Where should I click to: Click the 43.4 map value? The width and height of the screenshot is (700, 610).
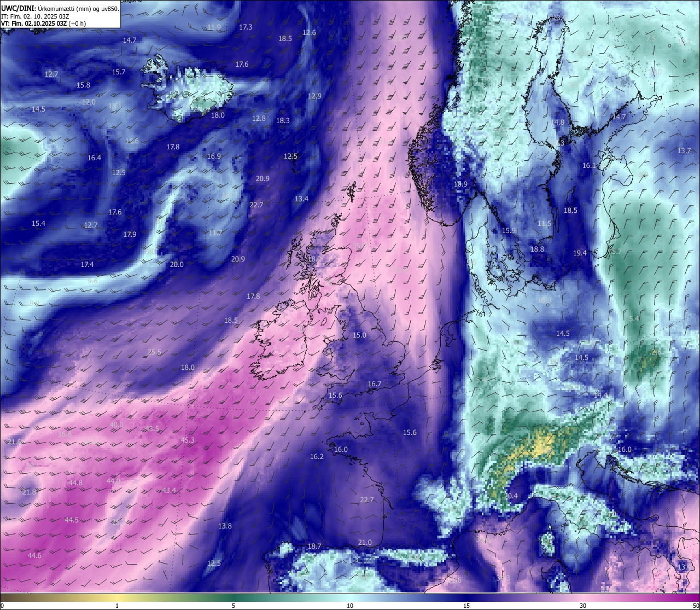click(x=169, y=490)
